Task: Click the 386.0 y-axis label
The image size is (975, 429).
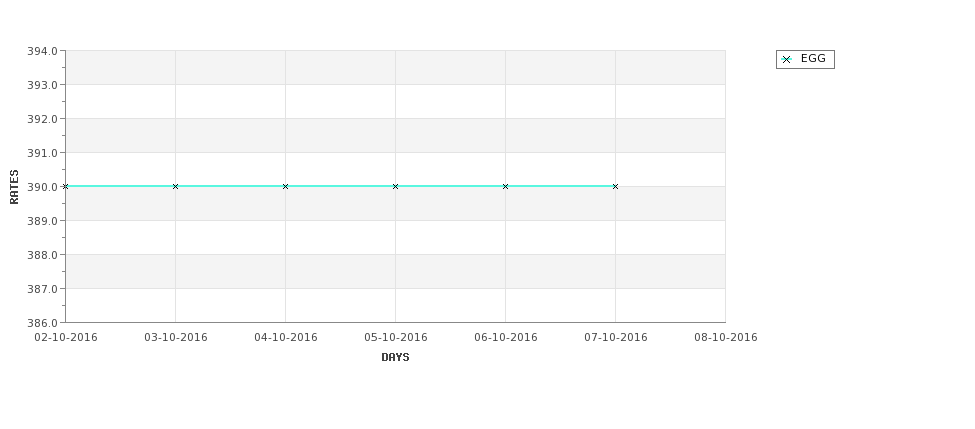Action: pos(42,323)
